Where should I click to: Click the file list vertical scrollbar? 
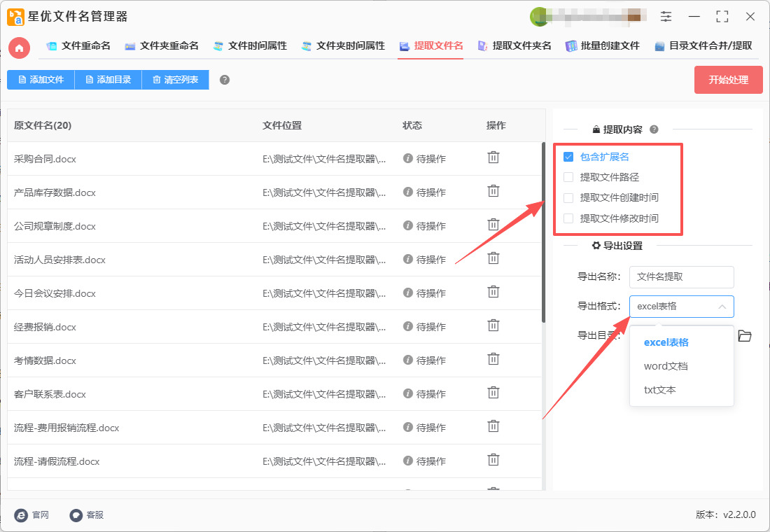coord(543,232)
